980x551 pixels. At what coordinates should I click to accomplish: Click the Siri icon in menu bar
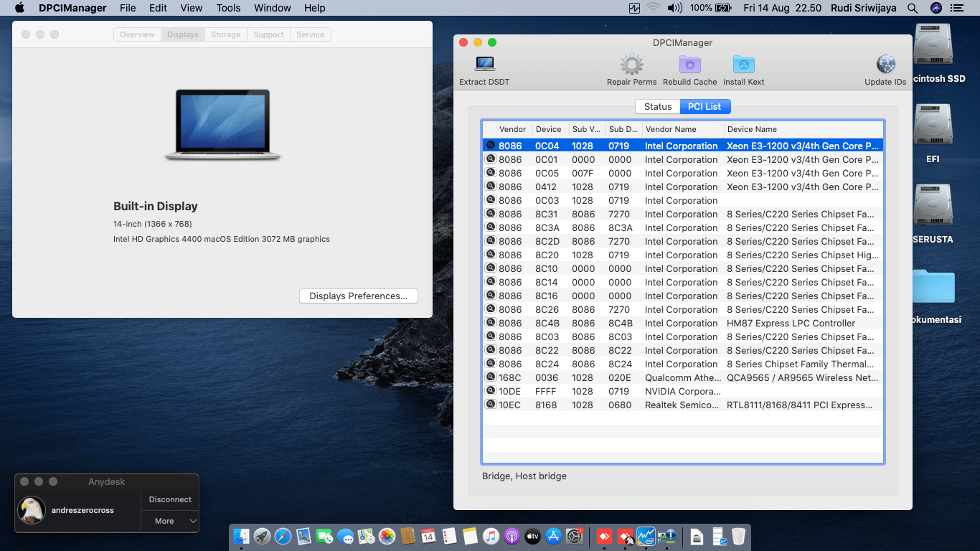click(936, 8)
